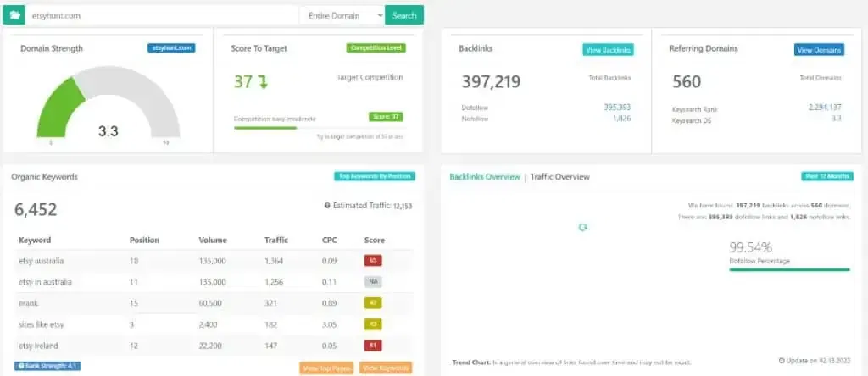Click the refresh spinner icon in Backlinks Overview
This screenshot has width=868, height=376.
click(582, 227)
